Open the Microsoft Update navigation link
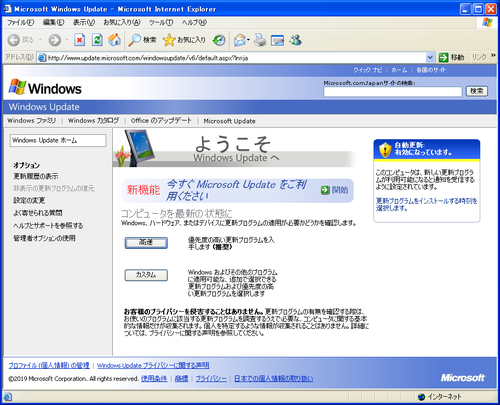500x405 pixels. click(x=229, y=121)
